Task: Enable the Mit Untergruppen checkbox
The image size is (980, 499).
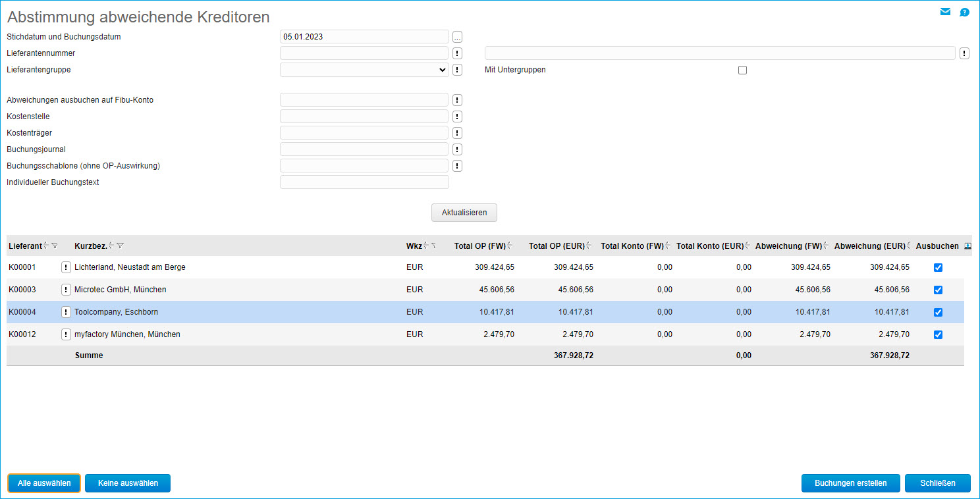Action: pos(742,70)
